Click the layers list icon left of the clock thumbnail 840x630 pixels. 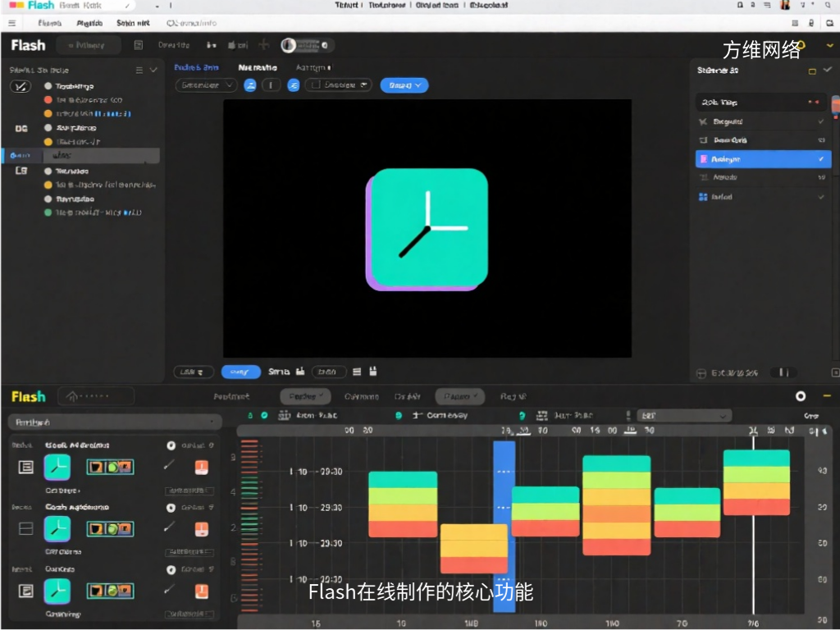point(25,466)
